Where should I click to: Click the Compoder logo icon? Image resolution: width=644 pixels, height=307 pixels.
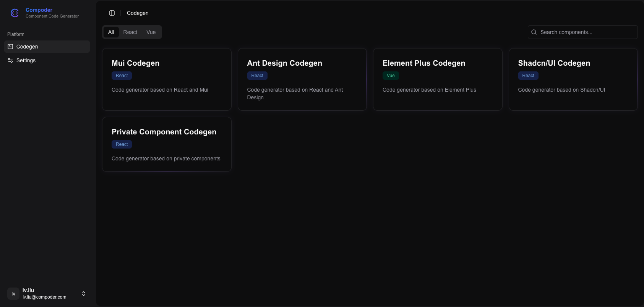tap(15, 13)
